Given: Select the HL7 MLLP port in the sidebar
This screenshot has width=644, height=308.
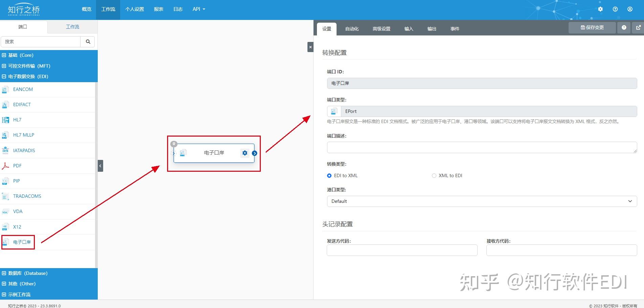Looking at the screenshot, I should (24, 135).
